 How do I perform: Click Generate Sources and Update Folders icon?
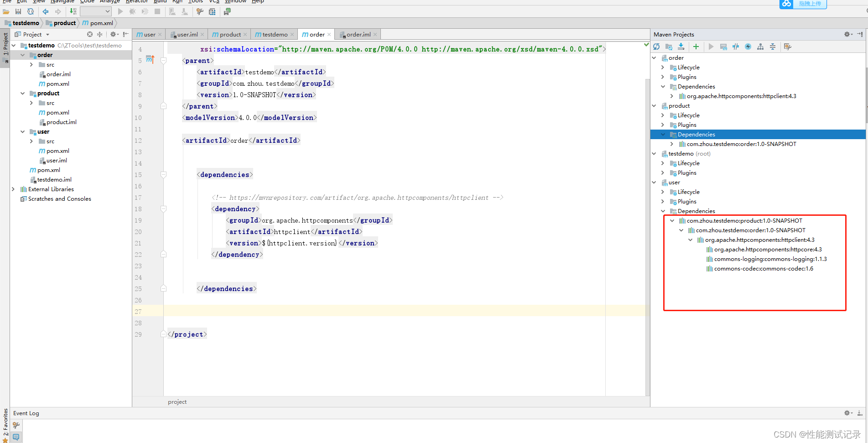(669, 47)
